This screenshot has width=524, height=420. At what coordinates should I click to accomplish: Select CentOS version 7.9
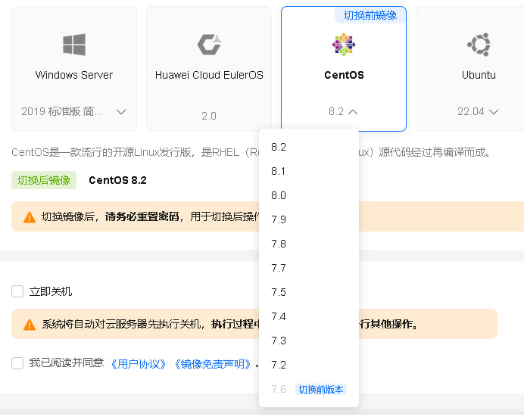click(309, 219)
